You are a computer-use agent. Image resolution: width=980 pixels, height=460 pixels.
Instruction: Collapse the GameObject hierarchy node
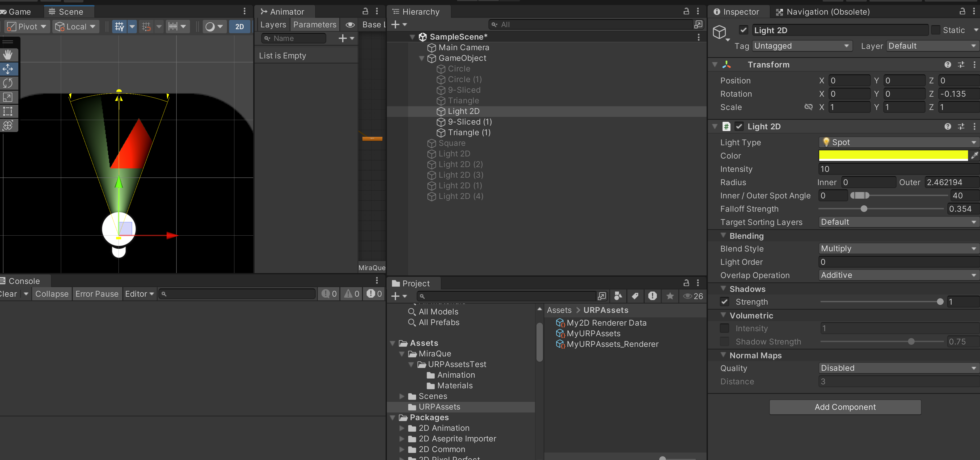pyautogui.click(x=421, y=58)
